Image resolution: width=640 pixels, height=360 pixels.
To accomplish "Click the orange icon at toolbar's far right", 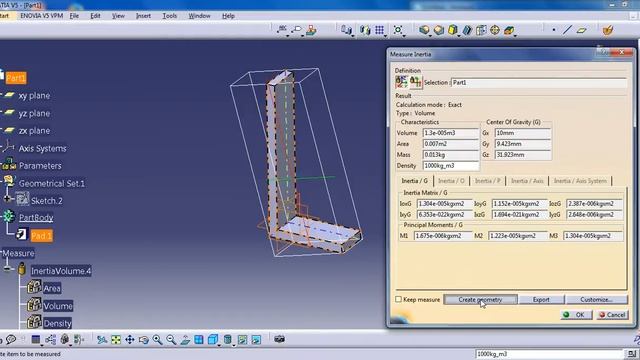I will 608,30.
